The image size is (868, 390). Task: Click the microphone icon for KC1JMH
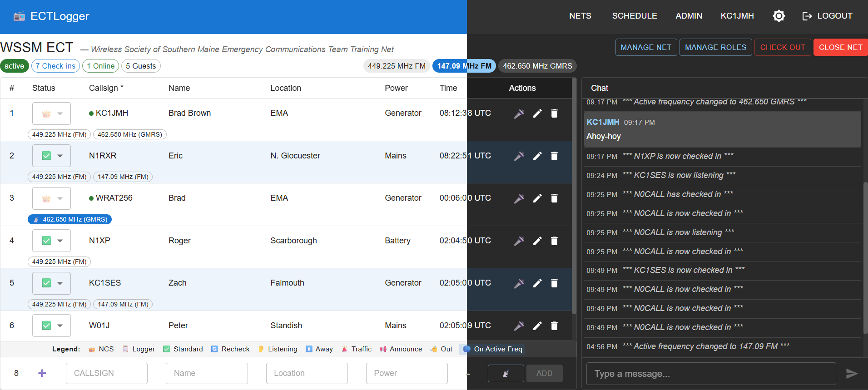tap(519, 114)
